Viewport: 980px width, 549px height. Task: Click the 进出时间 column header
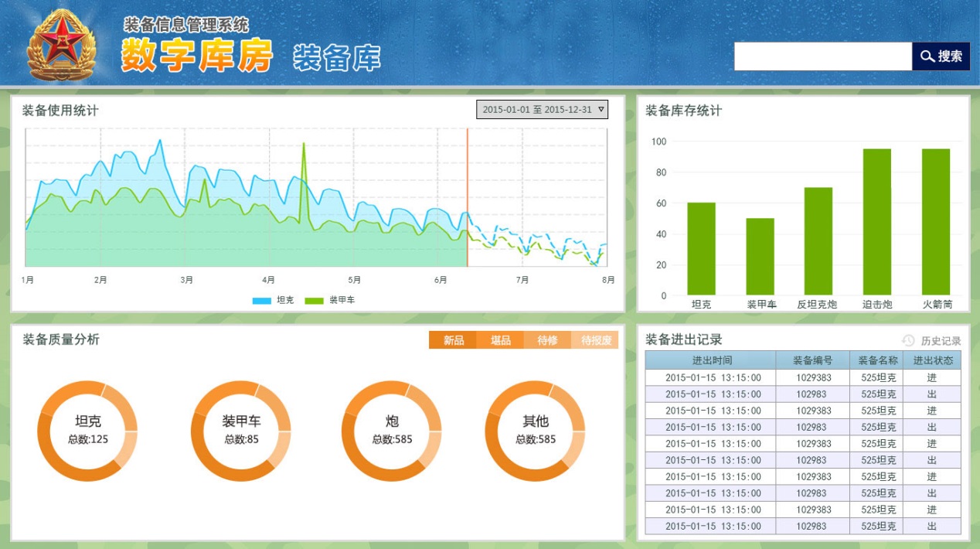711,360
